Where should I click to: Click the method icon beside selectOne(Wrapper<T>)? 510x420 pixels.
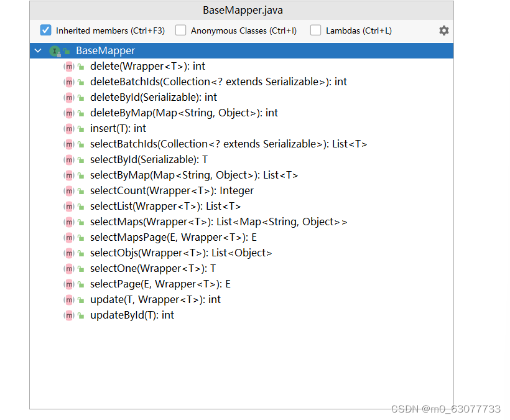[69, 268]
